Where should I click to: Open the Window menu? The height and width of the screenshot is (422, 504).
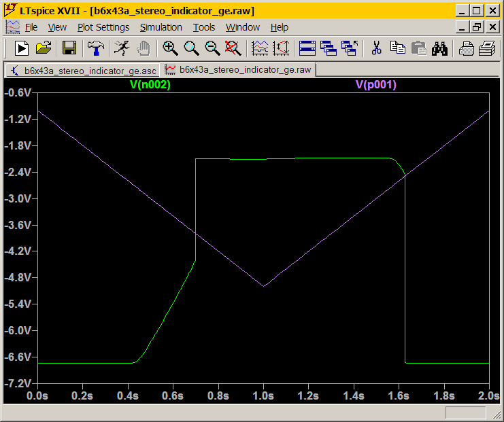[243, 27]
